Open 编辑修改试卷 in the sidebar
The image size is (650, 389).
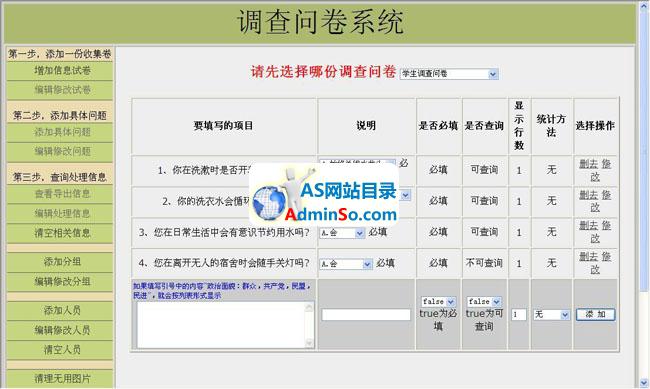pyautogui.click(x=62, y=90)
